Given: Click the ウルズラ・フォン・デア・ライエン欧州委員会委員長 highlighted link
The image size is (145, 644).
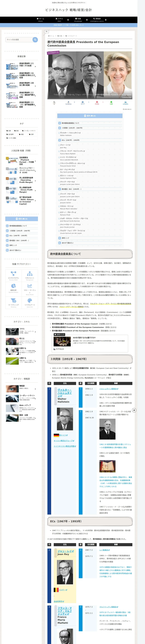Looking at the screenshot, I should [x=111, y=304].
